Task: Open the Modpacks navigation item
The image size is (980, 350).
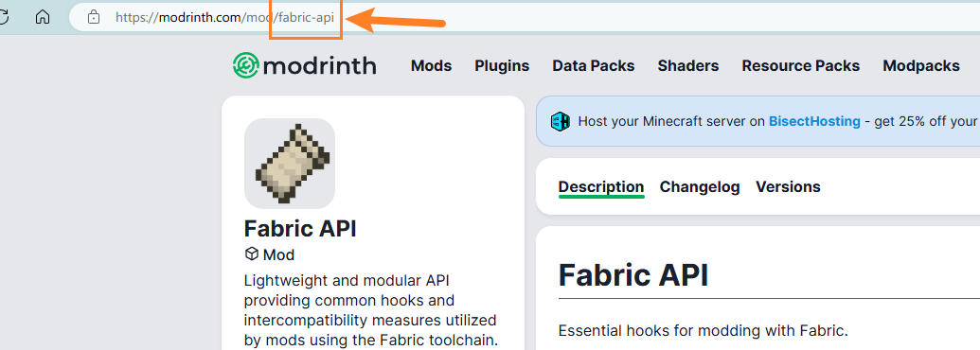Action: coord(921,65)
